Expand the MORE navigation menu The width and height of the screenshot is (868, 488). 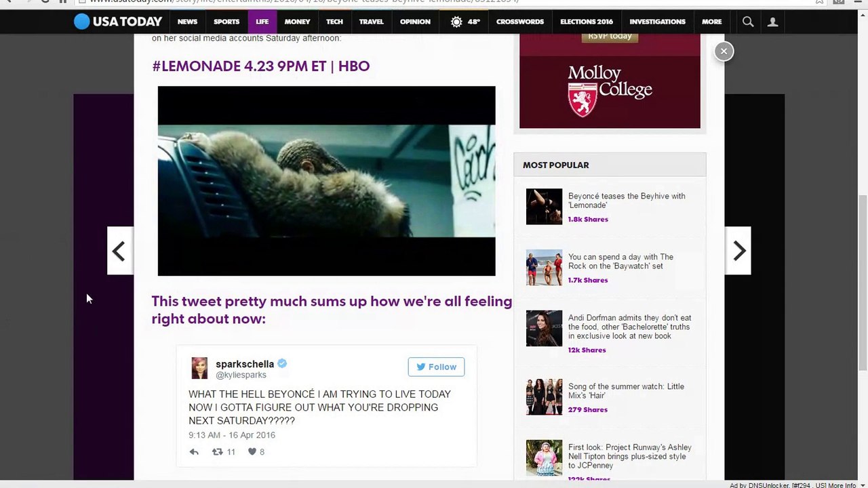pyautogui.click(x=712, y=22)
